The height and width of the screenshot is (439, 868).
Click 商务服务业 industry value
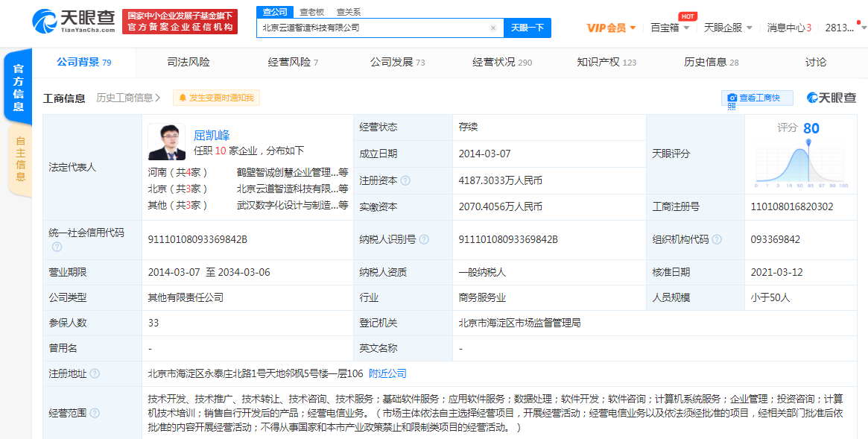(481, 298)
